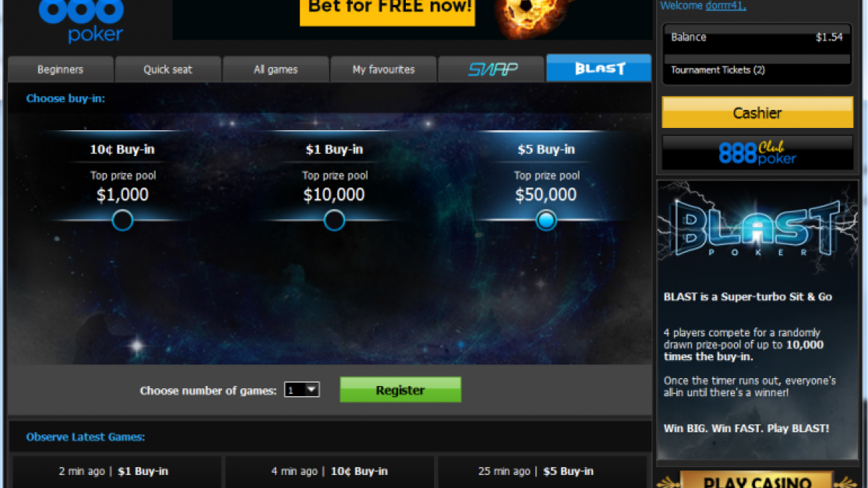Screen dimensions: 868x488
Task: Open the number of games dropdown
Action: [x=302, y=390]
